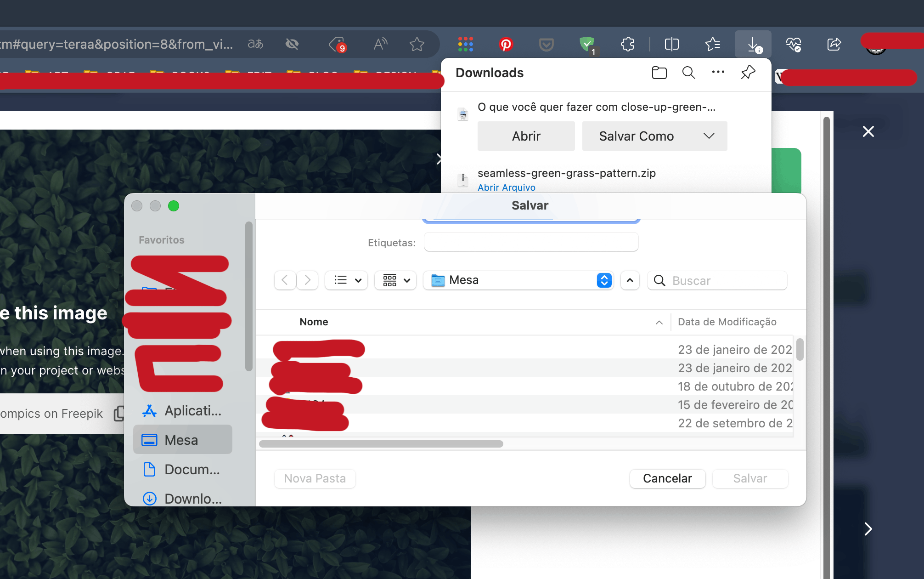Click the Etiquetas tags field
924x579 pixels.
pyautogui.click(x=531, y=242)
